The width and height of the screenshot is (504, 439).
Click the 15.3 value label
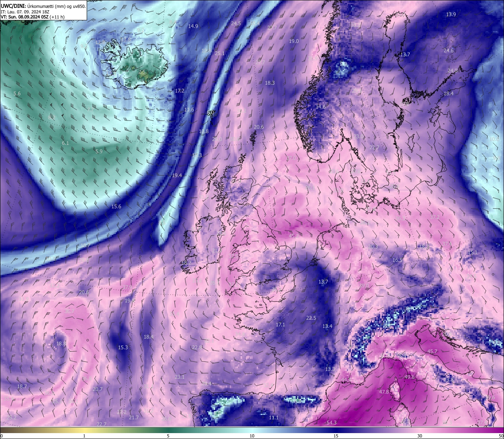[x=123, y=348]
